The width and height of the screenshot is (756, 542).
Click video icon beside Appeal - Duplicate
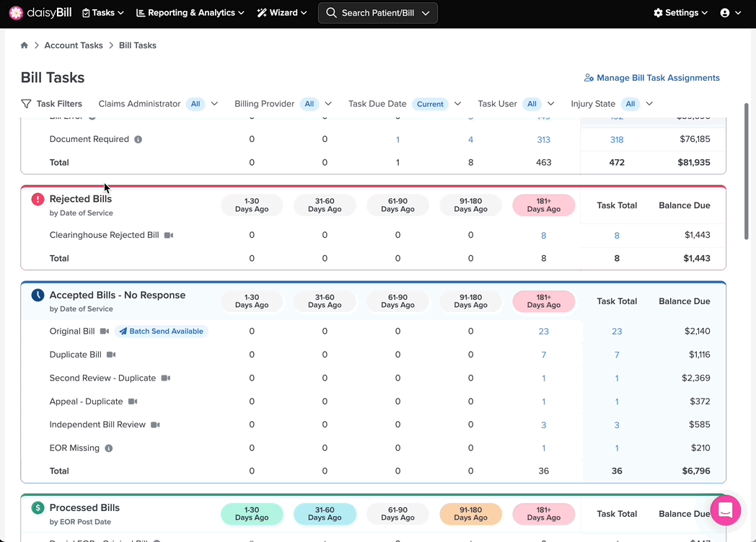tap(133, 401)
